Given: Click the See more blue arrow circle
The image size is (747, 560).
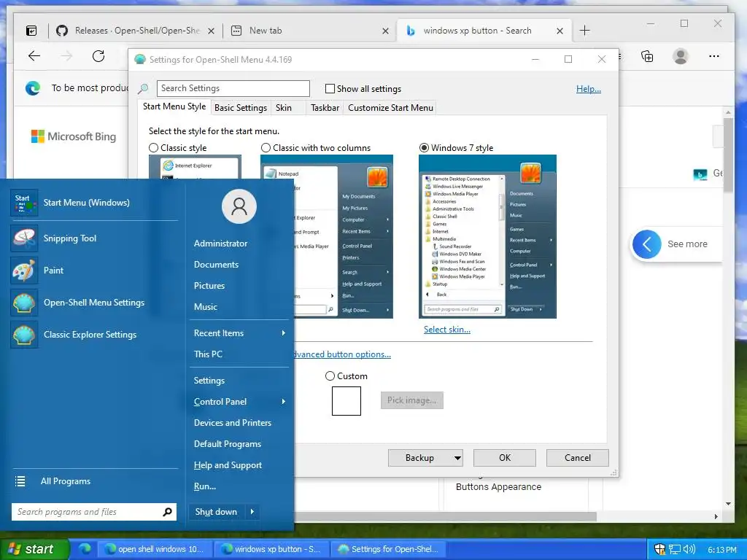Looking at the screenshot, I should click(646, 244).
